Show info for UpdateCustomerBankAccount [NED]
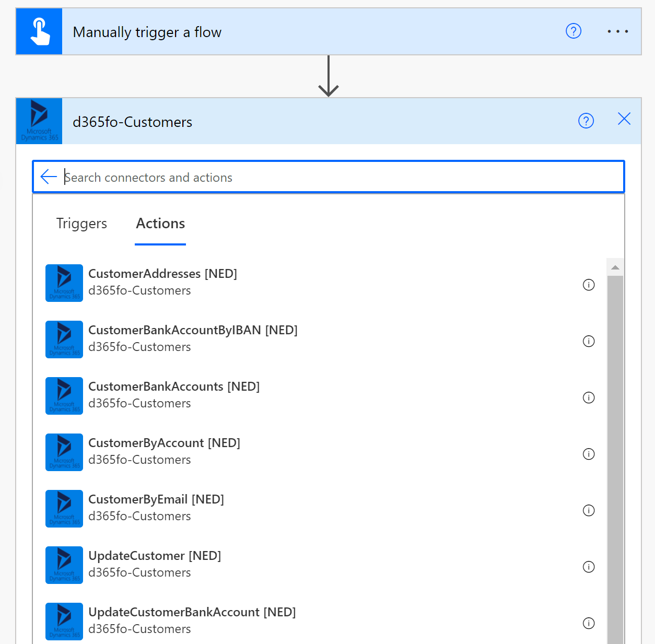Screen dimensions: 655x644 589,623
